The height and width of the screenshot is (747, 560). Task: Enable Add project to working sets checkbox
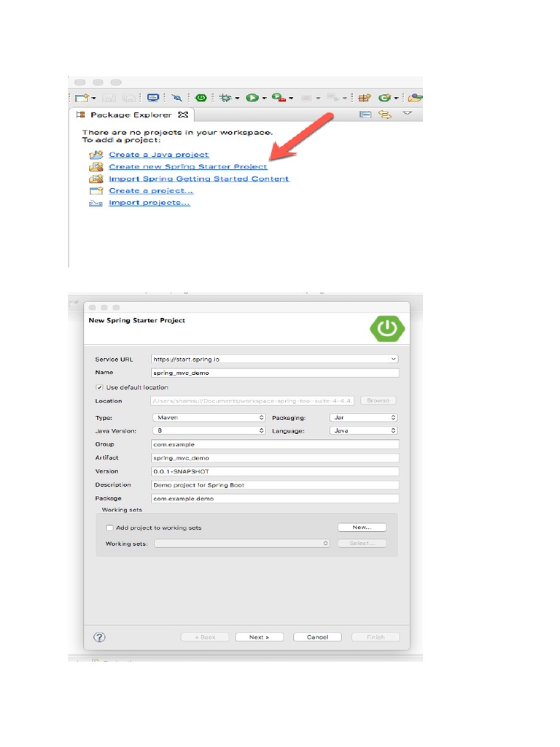(109, 528)
